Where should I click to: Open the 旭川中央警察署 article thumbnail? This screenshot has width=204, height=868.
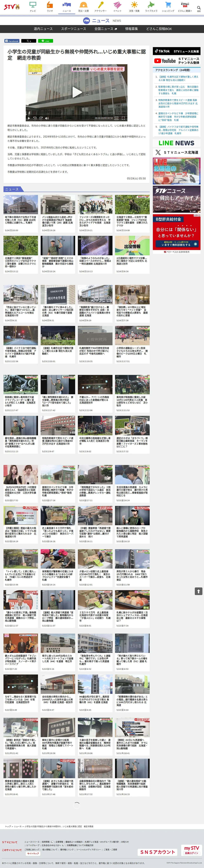point(58,295)
